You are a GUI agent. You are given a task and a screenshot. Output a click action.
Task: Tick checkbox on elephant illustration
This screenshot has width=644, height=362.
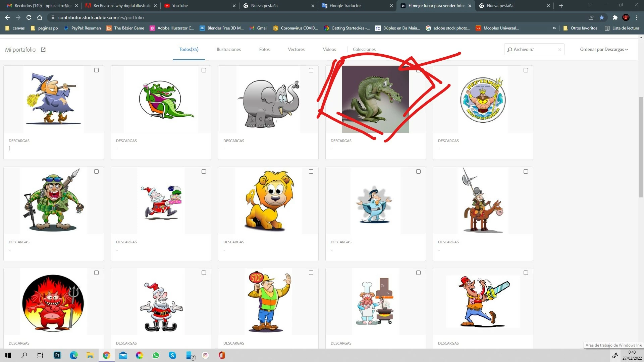[x=311, y=70]
